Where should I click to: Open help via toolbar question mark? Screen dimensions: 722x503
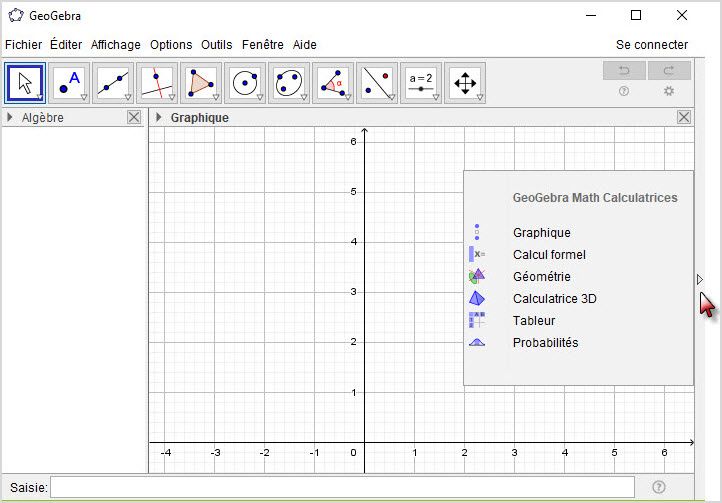pos(623,91)
